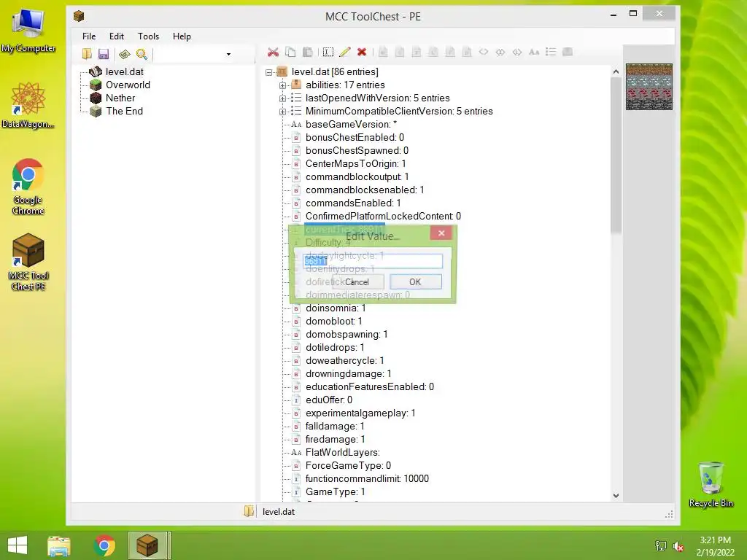Close the Edit Value dialog with the red X
The height and width of the screenshot is (560, 747).
[441, 233]
